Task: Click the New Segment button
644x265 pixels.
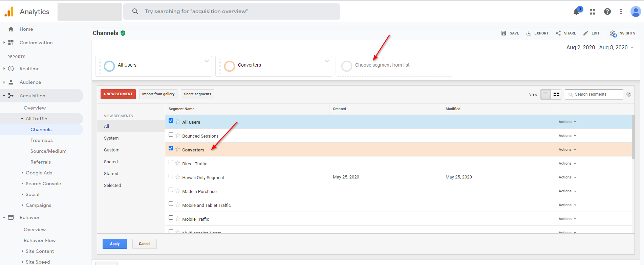Action: pyautogui.click(x=118, y=94)
